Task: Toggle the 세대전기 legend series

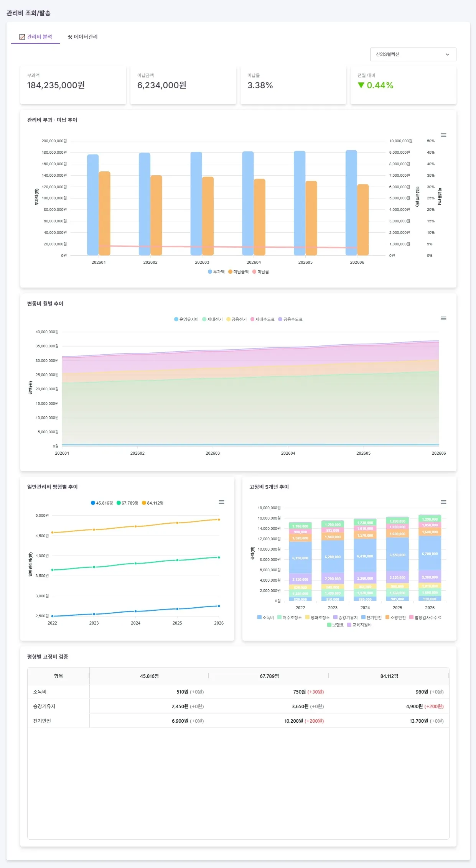Action: [212, 319]
